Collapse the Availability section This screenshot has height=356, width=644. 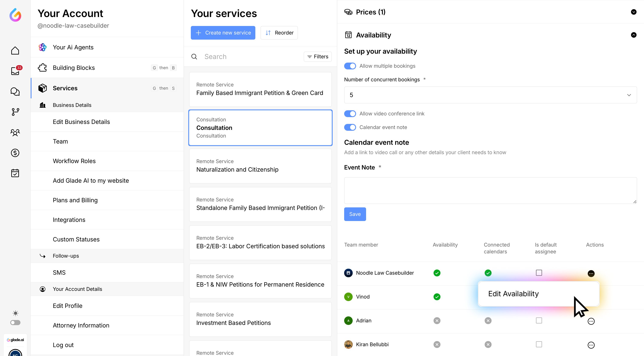pyautogui.click(x=633, y=35)
